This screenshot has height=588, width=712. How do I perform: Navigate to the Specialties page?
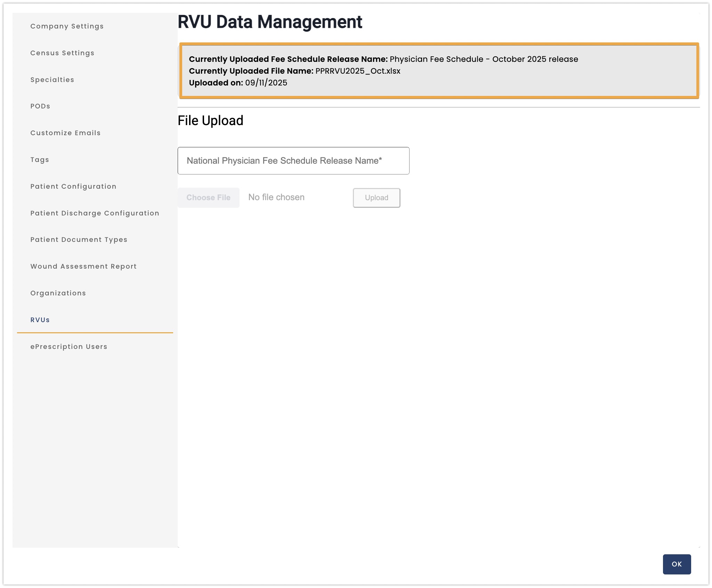[x=52, y=80]
